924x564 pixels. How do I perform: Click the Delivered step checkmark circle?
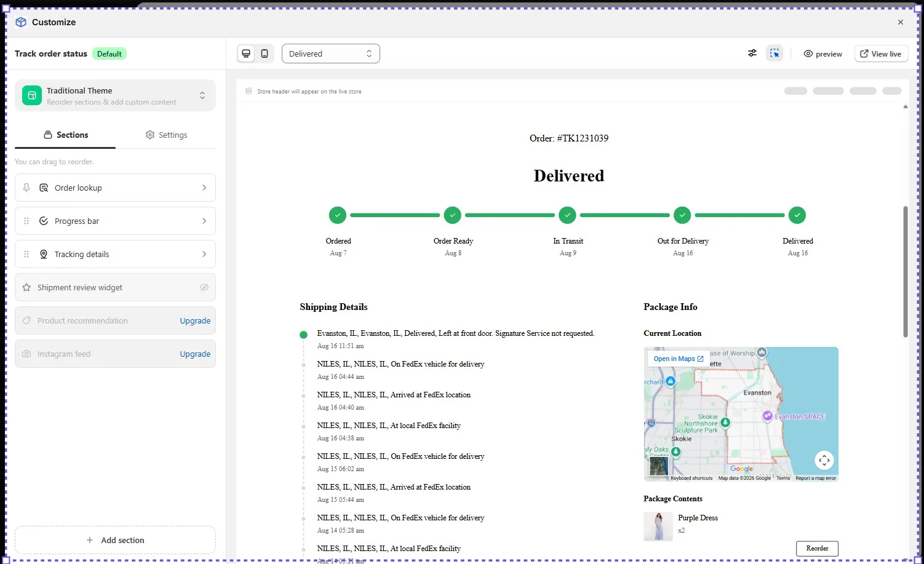point(797,215)
